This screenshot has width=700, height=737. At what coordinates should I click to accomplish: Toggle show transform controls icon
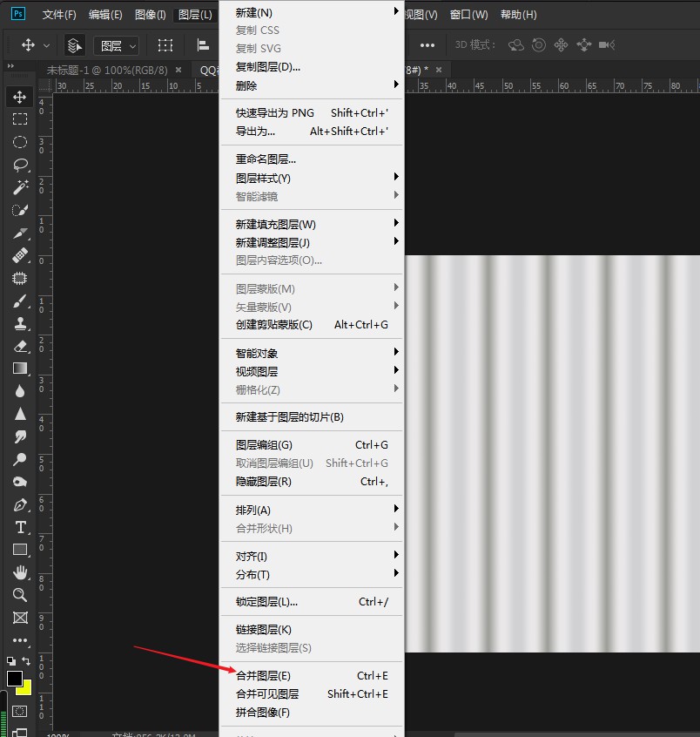[165, 45]
